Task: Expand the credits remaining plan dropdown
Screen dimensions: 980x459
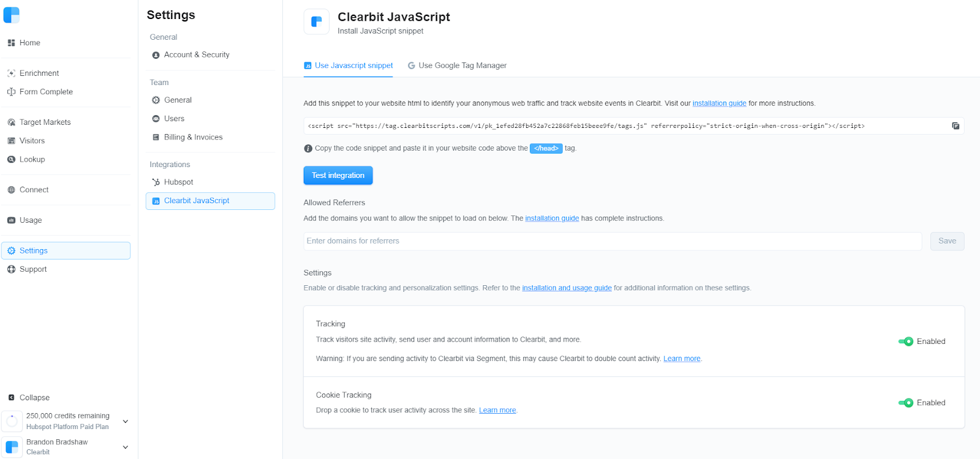Action: pyautogui.click(x=126, y=421)
